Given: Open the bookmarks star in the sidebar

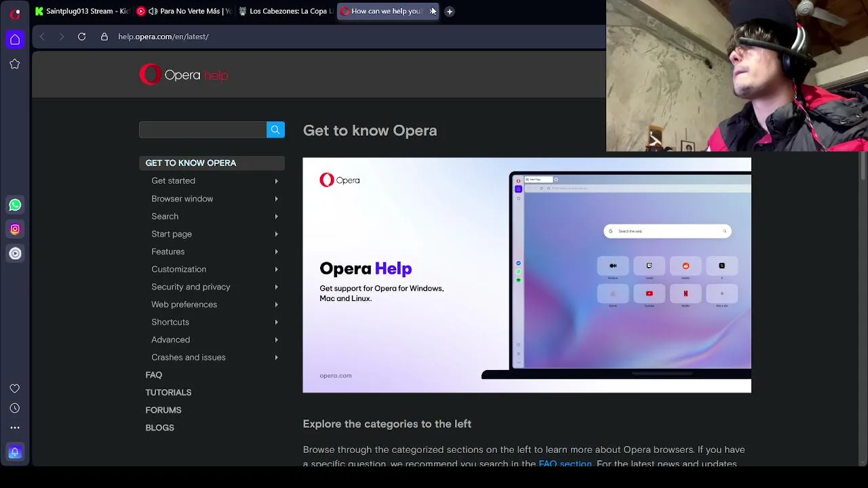Looking at the screenshot, I should click(x=15, y=64).
